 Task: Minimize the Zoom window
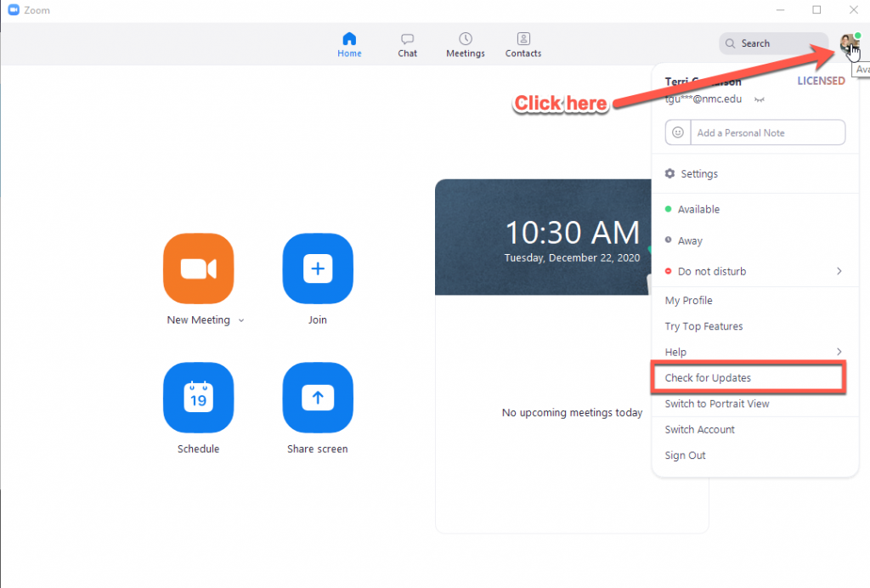click(780, 10)
